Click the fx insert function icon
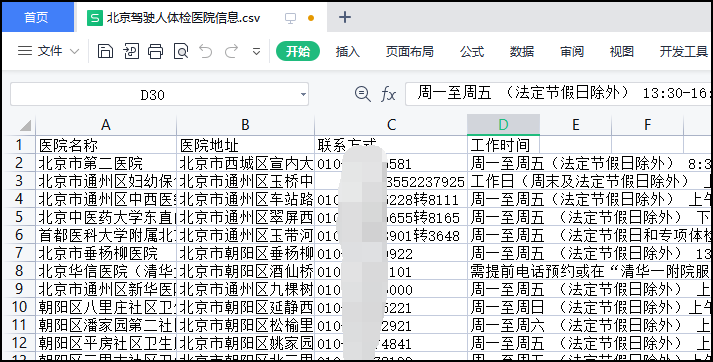The width and height of the screenshot is (713, 362). click(388, 94)
